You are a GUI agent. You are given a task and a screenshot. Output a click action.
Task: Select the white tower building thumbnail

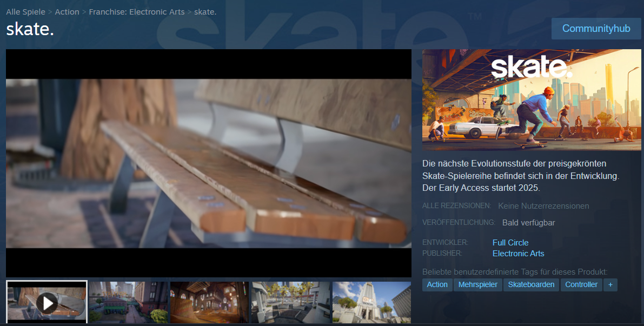click(x=371, y=303)
